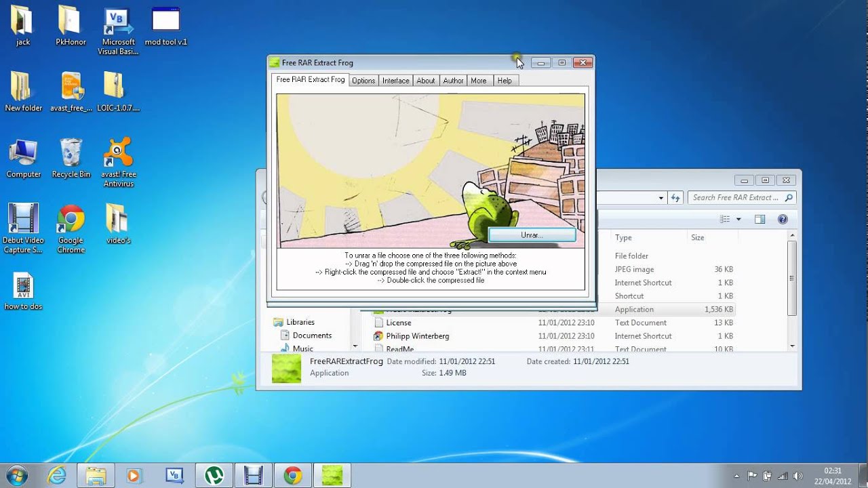Open Action Center flag tray icon
868x488 pixels.
coord(752,476)
